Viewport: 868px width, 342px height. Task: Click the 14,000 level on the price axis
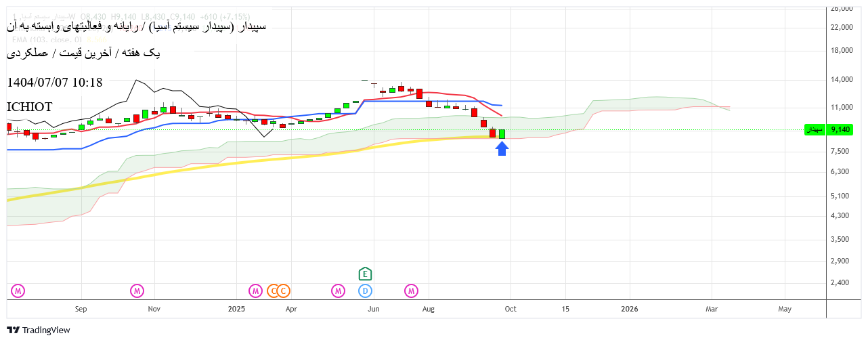click(x=841, y=80)
